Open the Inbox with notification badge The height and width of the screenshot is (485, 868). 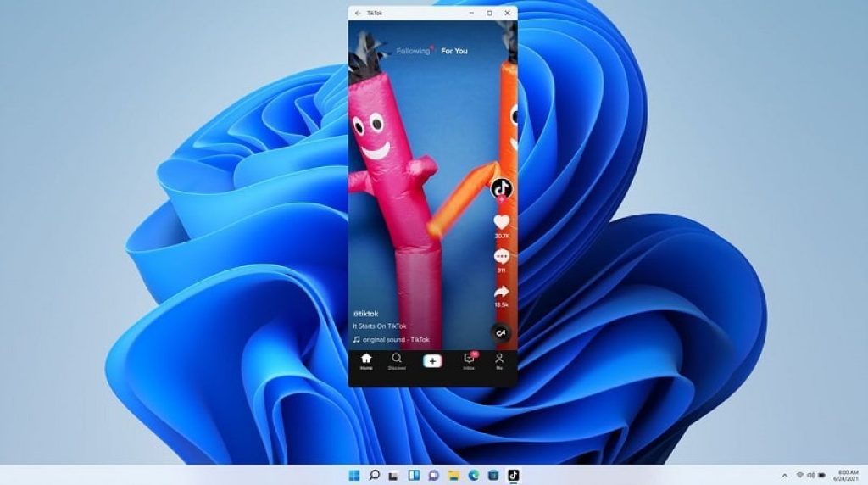[470, 361]
